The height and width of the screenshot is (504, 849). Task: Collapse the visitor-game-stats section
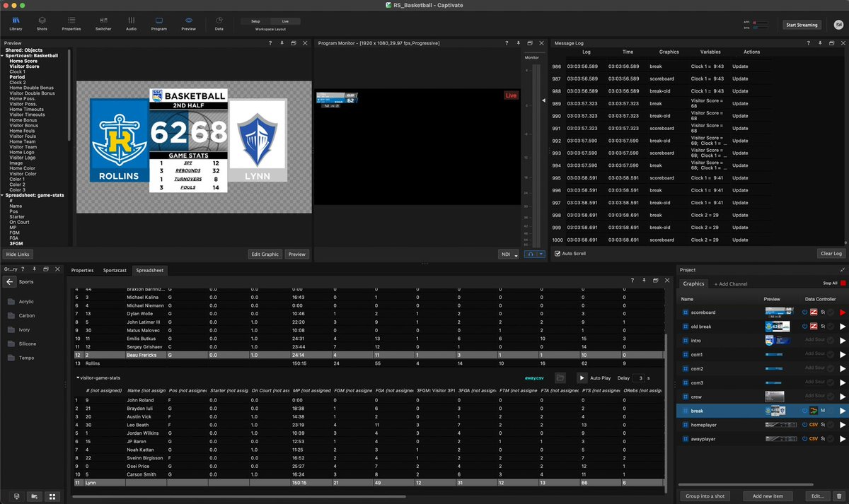coord(78,378)
